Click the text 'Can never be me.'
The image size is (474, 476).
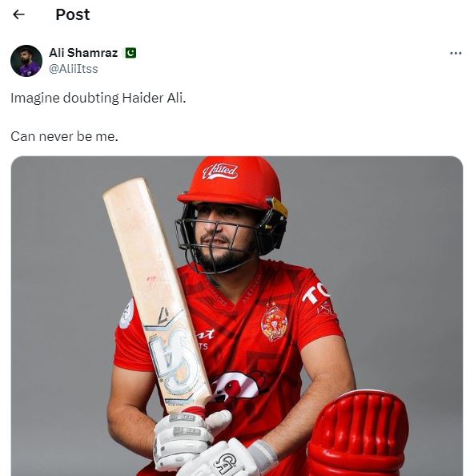click(x=64, y=136)
